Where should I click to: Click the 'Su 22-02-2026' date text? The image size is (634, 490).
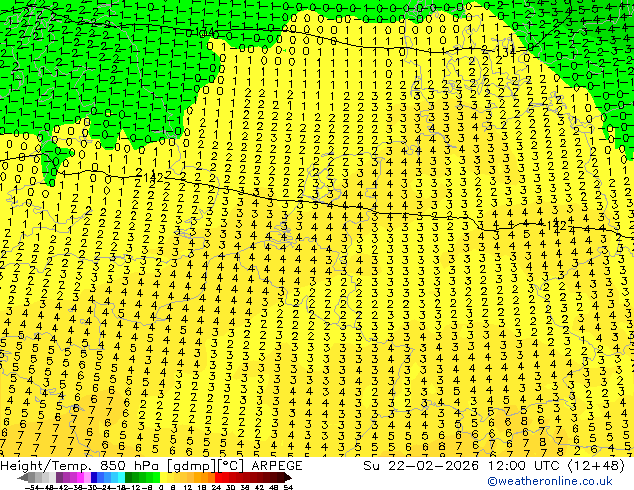tap(421, 466)
